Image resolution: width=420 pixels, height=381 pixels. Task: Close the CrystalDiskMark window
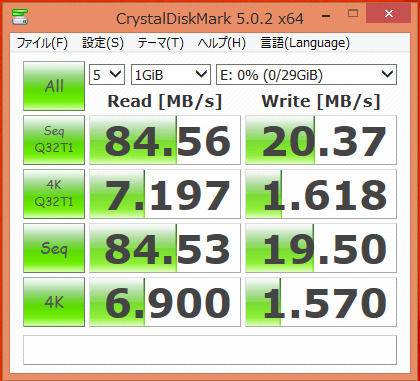pyautogui.click(x=388, y=14)
